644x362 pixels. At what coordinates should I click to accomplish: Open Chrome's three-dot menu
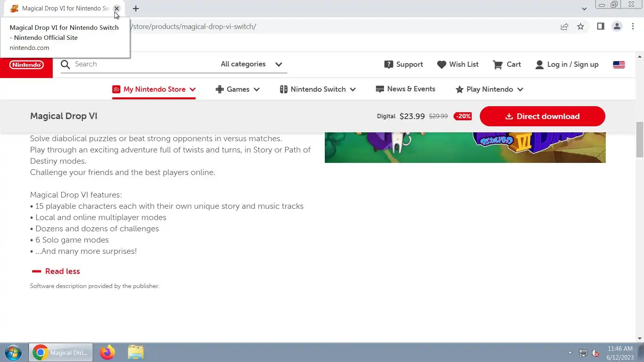click(633, 27)
